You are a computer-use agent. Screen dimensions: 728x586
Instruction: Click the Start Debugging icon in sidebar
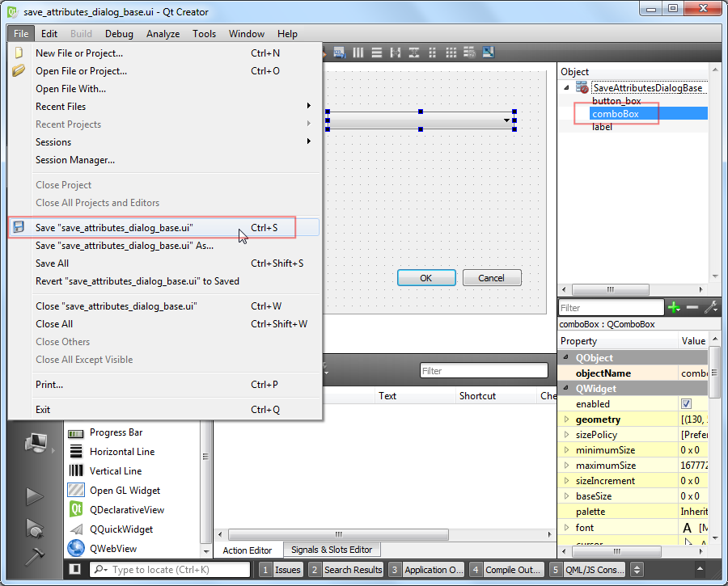pyautogui.click(x=36, y=529)
